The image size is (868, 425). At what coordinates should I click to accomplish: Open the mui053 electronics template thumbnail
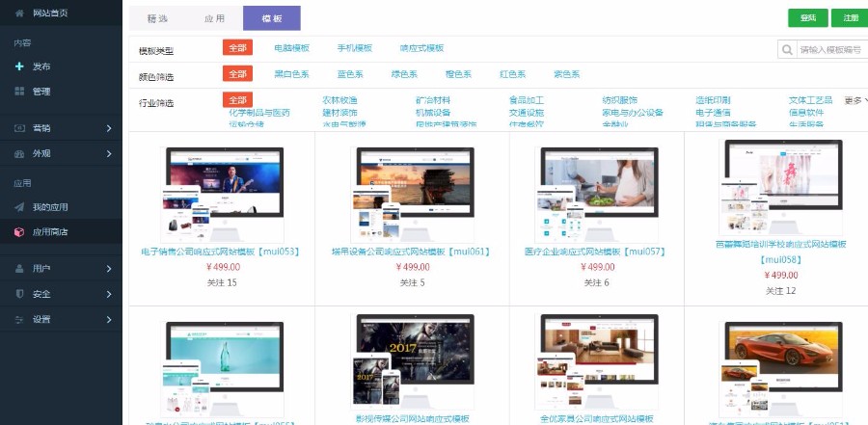(222, 195)
